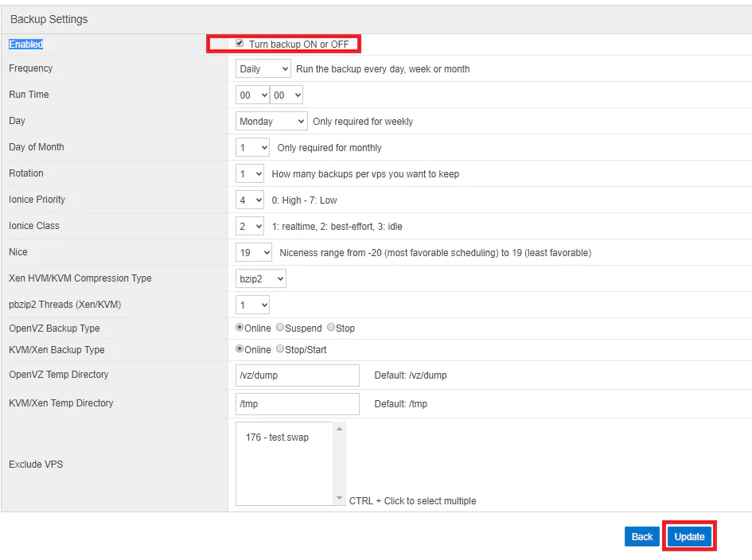This screenshot has height=560, width=752.
Task: Click the KVM/Xen Temp Directory field
Action: 298,404
